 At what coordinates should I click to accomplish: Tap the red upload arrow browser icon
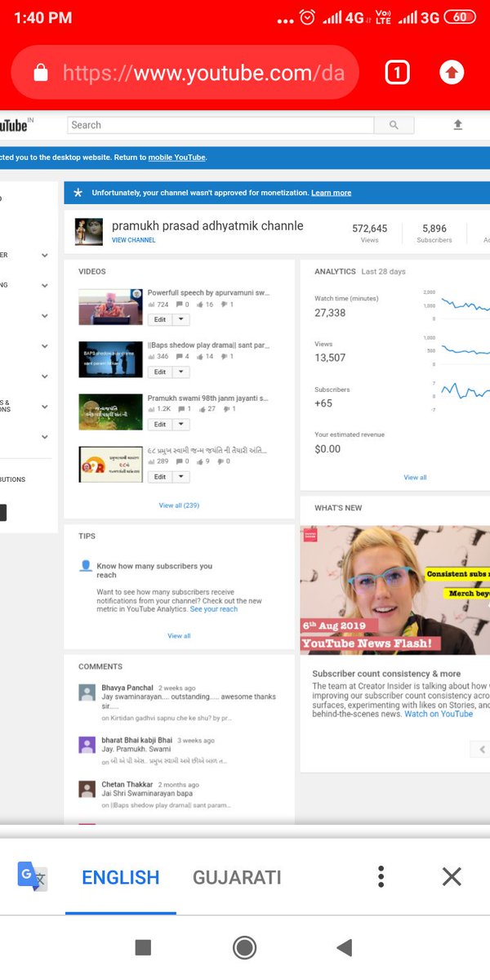452,73
